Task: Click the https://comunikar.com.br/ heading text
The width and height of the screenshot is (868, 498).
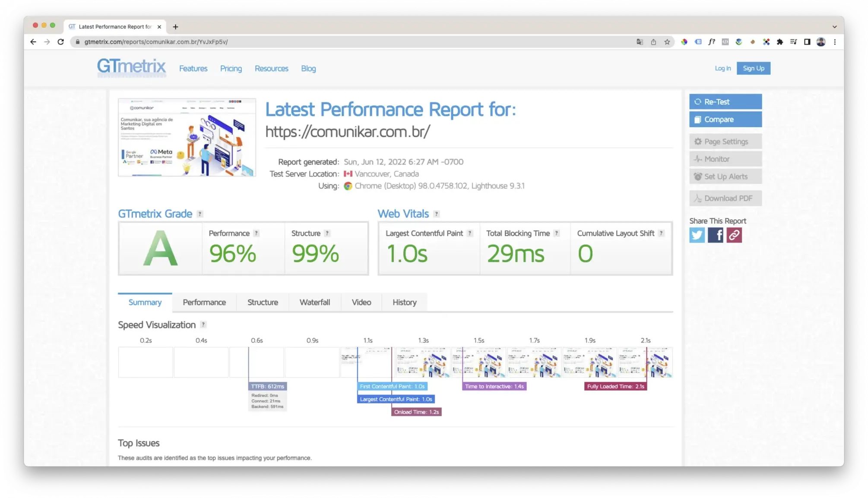Action: [348, 132]
